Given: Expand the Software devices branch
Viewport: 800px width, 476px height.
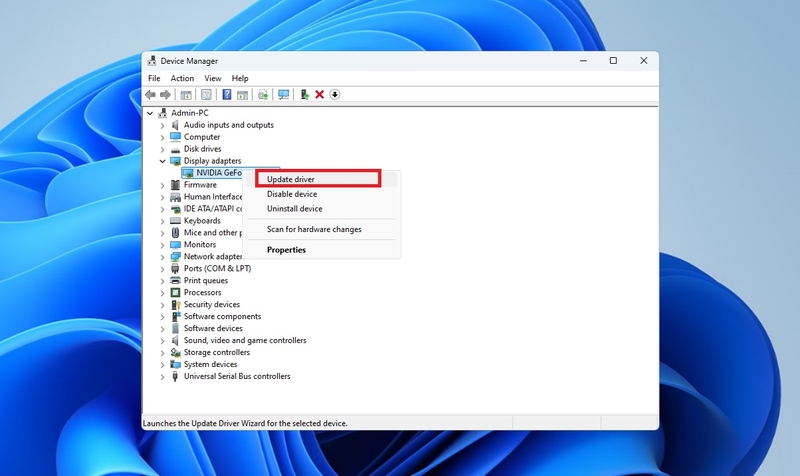Looking at the screenshot, I should pos(162,329).
